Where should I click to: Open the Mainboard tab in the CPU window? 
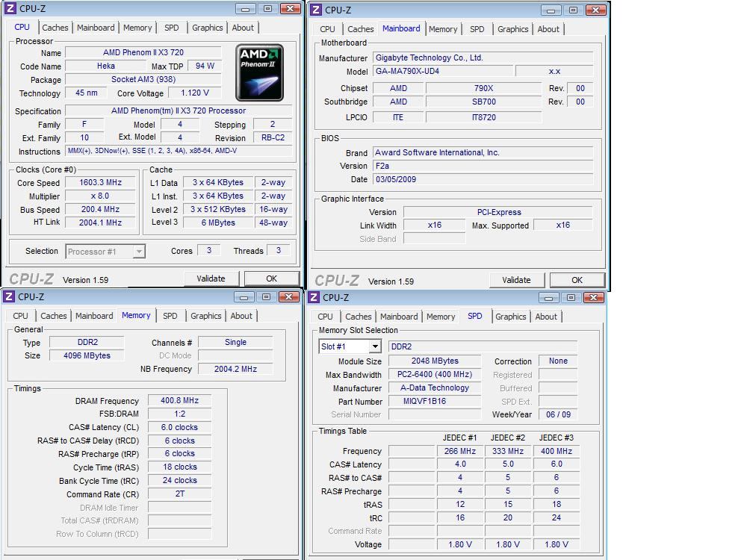96,28
